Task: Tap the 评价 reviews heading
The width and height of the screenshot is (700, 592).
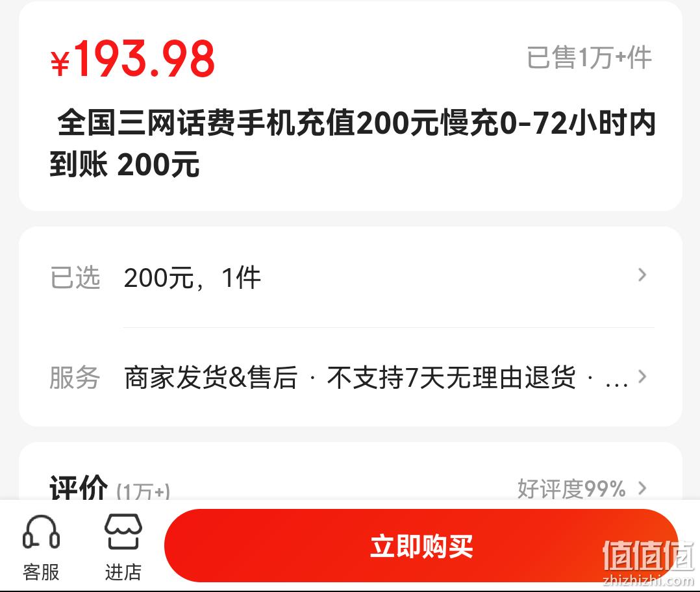Action: tap(79, 487)
